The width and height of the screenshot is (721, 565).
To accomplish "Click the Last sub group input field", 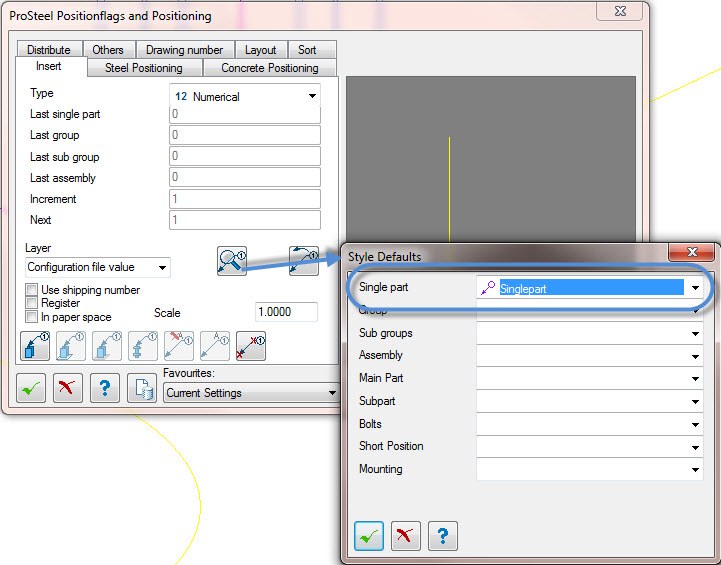I will pos(245,156).
